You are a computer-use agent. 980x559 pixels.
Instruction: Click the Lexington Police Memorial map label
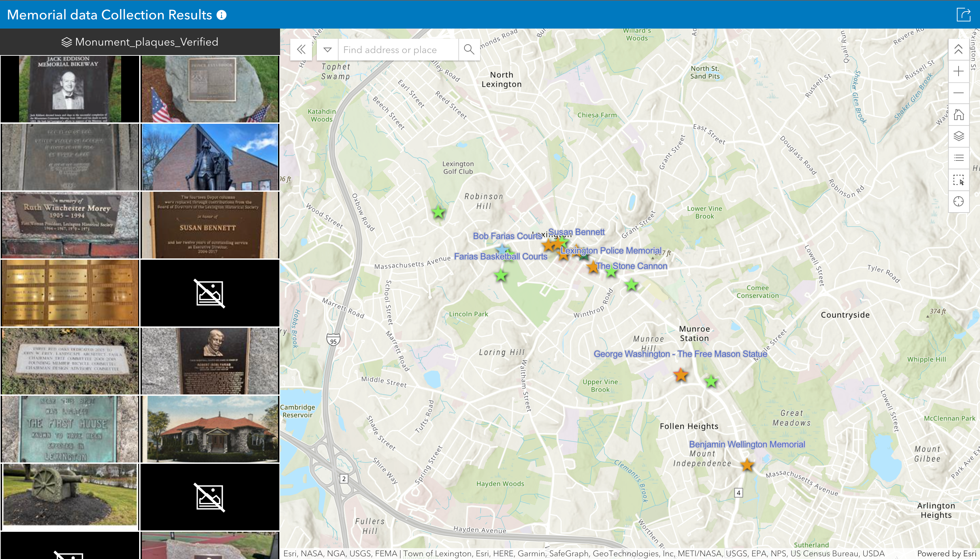coord(611,250)
